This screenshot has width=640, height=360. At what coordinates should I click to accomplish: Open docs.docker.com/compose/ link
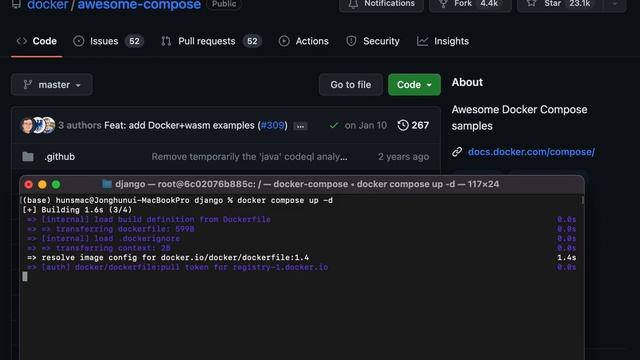click(531, 152)
